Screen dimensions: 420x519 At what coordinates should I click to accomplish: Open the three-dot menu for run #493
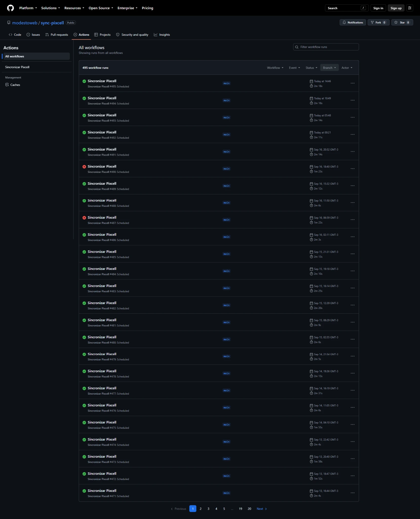tap(352, 117)
